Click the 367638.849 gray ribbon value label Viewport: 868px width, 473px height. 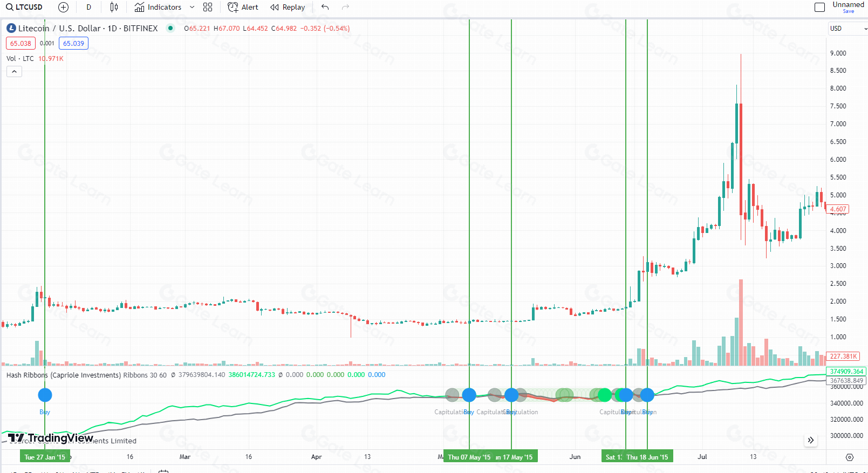[x=846, y=380]
